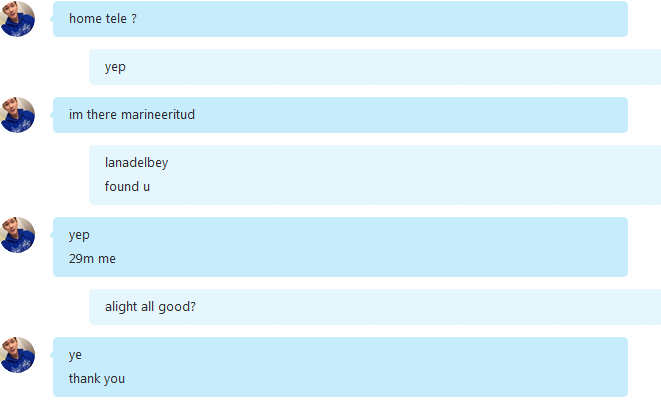The height and width of the screenshot is (404, 661).
Task: Click the 'ye' line above 'thank you'
Action: tap(75, 355)
